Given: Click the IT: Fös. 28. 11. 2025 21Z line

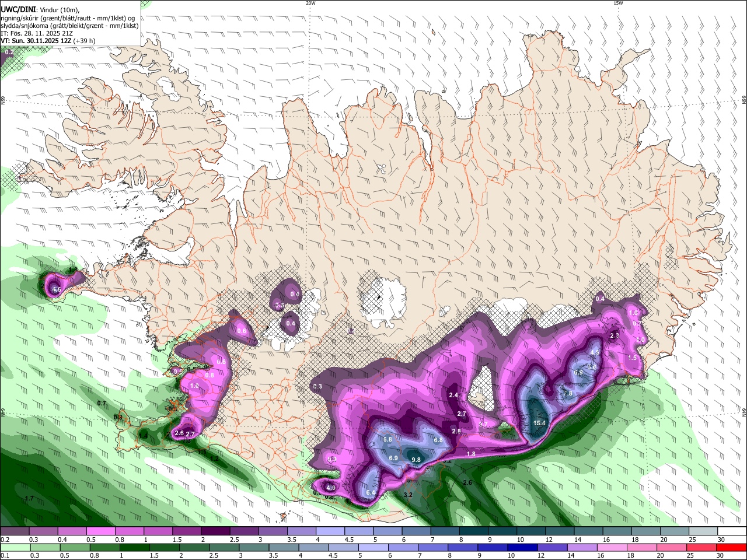Looking at the screenshot, I should click(x=37, y=33).
